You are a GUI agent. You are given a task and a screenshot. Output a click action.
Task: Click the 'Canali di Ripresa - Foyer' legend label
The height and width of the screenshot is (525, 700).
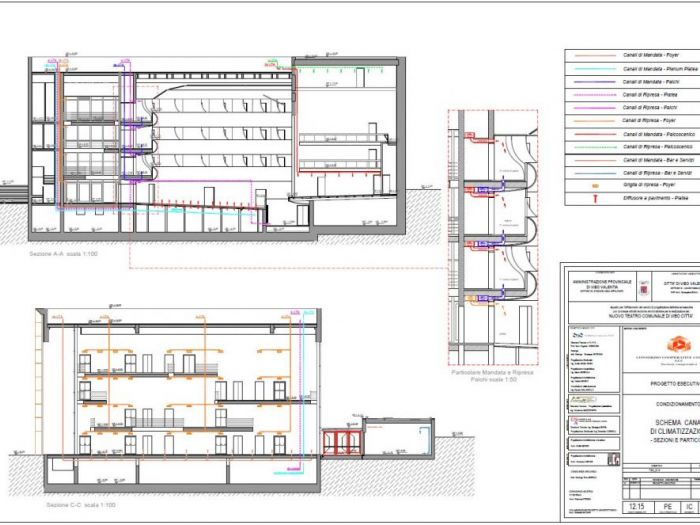[x=649, y=121]
